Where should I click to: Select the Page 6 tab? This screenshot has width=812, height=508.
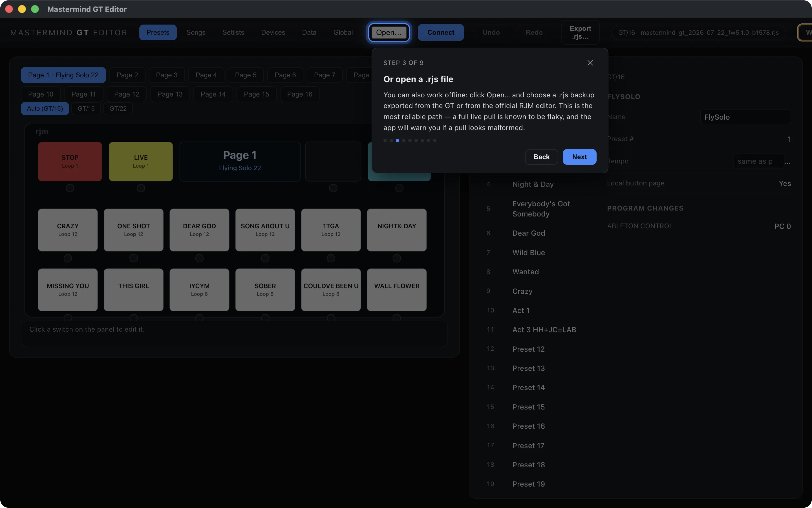(285, 75)
